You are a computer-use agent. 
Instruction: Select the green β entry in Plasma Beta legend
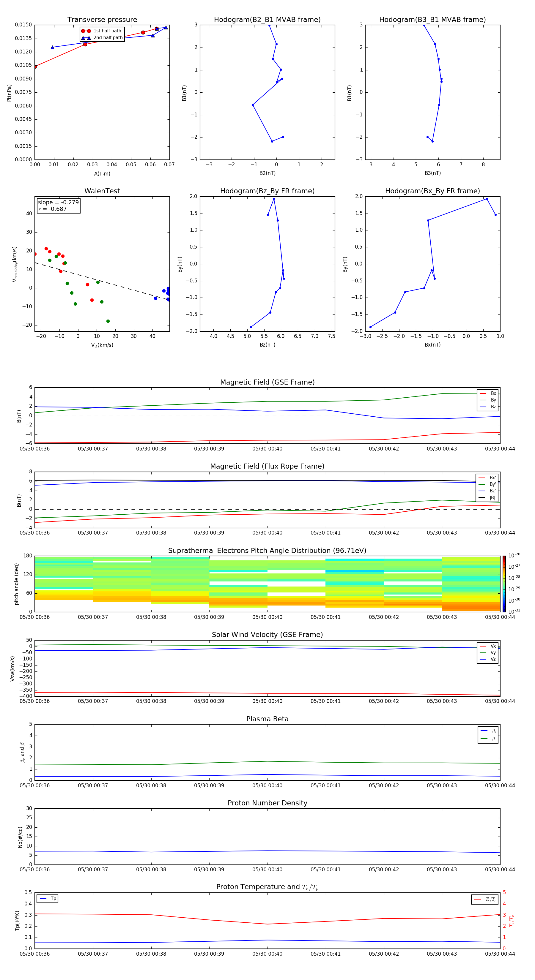pyautogui.click(x=488, y=739)
